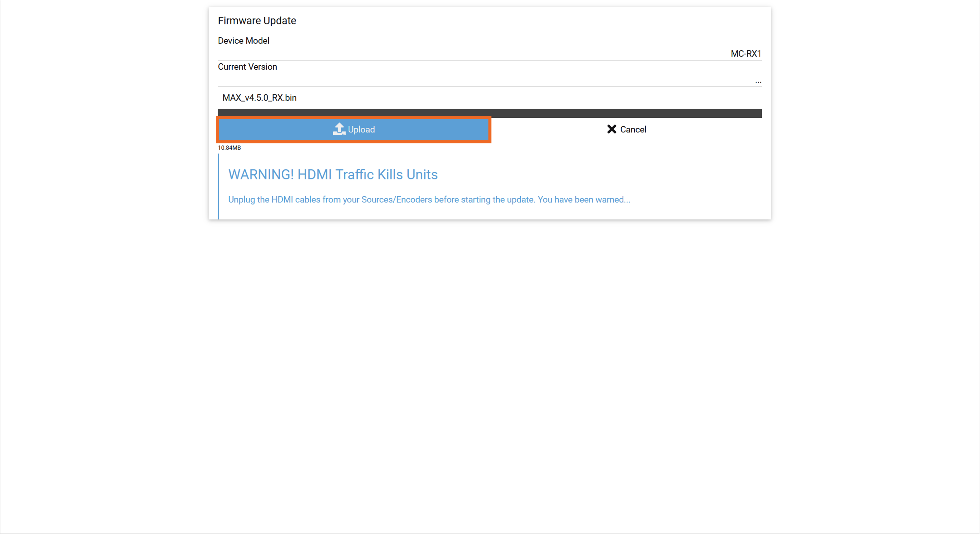Click the WARNING! HDMI Traffic Kills Units heading
980x534 pixels.
[333, 174]
